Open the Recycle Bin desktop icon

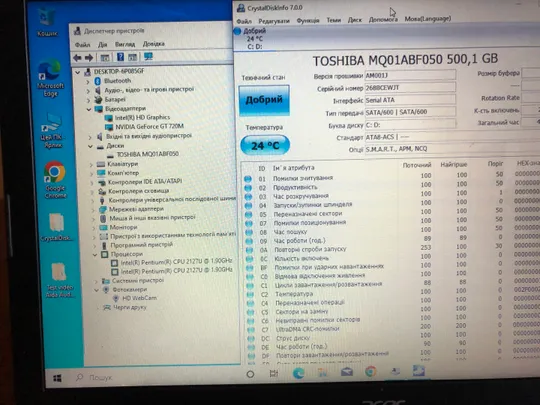click(x=47, y=21)
